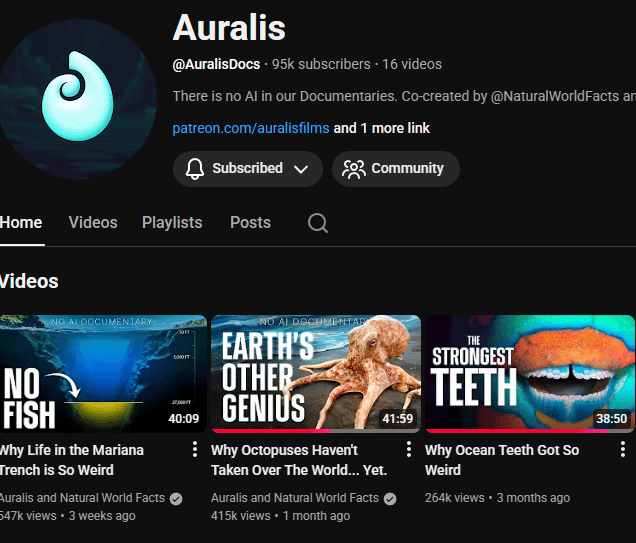Screen dimensions: 636x543
Task: Click the 41:59 duration badge
Action: (x=398, y=419)
